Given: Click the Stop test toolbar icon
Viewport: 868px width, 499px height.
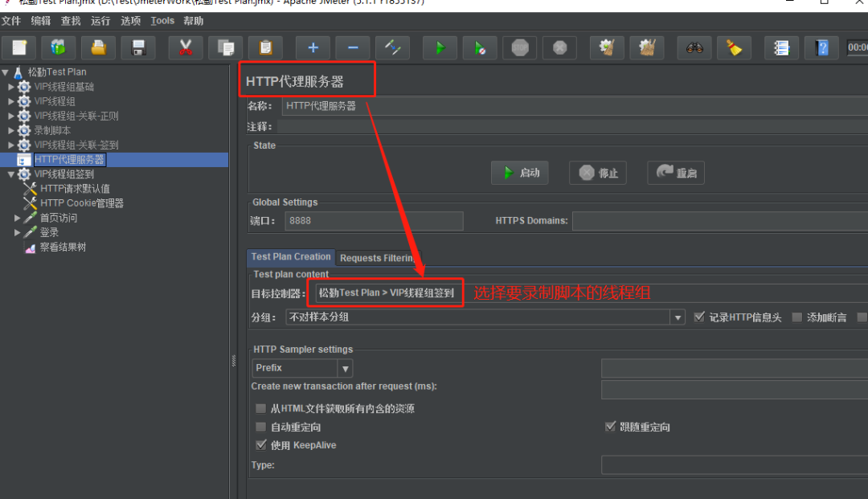Looking at the screenshot, I should [520, 47].
